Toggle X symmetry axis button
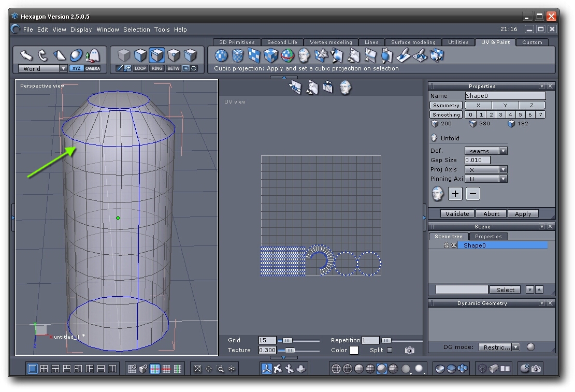Image resolution: width=575 pixels, height=392 pixels. click(478, 105)
